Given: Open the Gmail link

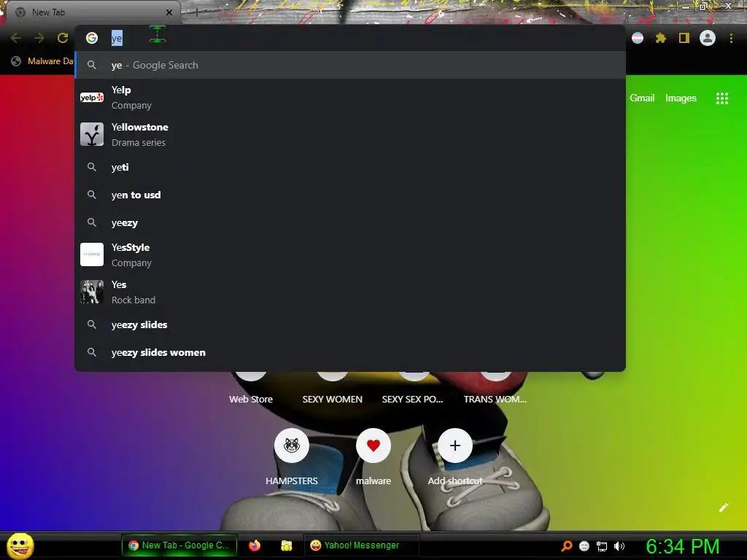Looking at the screenshot, I should [642, 98].
